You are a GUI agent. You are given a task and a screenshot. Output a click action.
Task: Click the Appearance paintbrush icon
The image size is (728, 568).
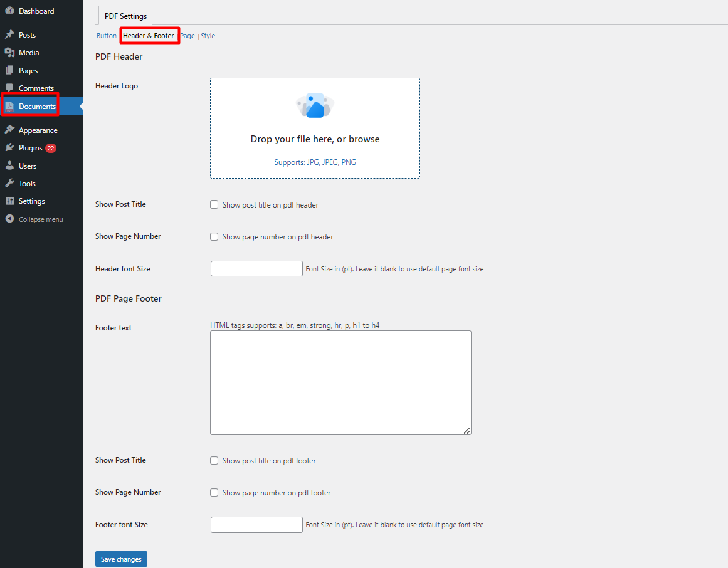point(9,130)
